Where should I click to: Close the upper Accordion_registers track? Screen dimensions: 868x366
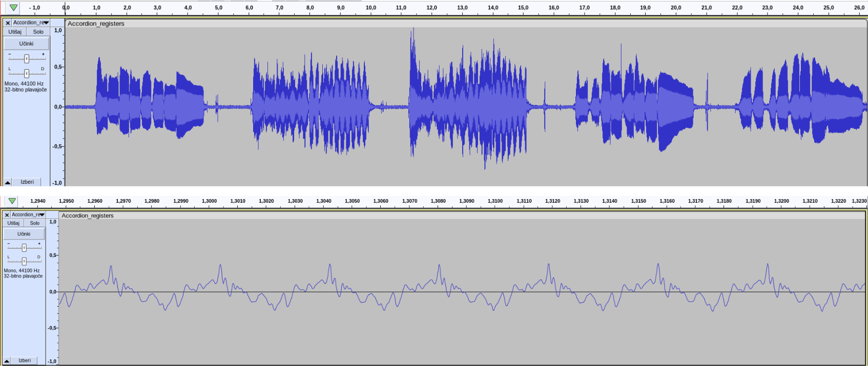(8, 23)
